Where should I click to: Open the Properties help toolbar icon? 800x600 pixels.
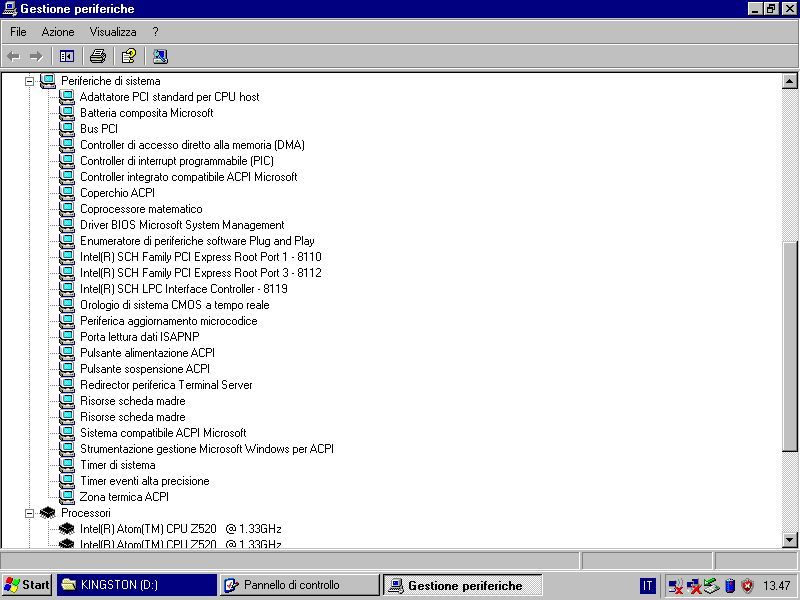click(x=129, y=56)
